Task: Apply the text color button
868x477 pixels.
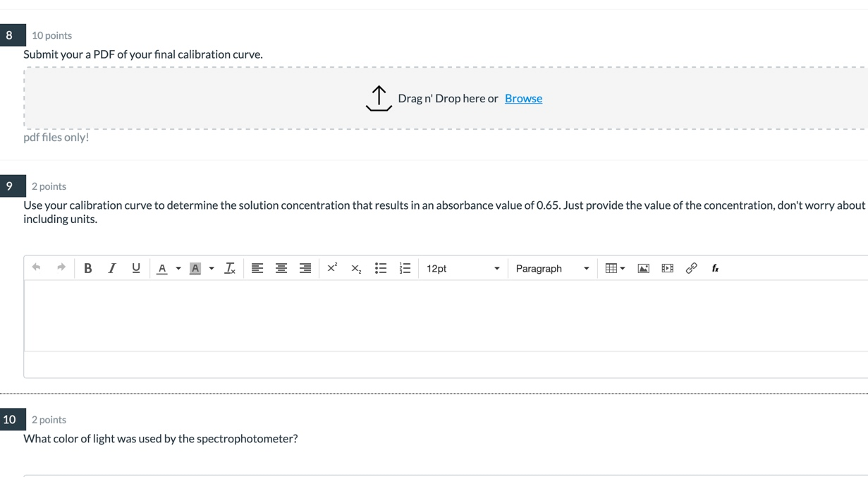Action: click(161, 268)
